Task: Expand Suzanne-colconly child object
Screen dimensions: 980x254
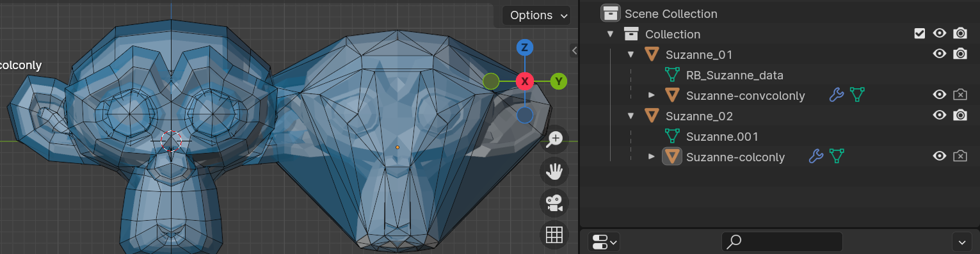Action: [x=652, y=157]
